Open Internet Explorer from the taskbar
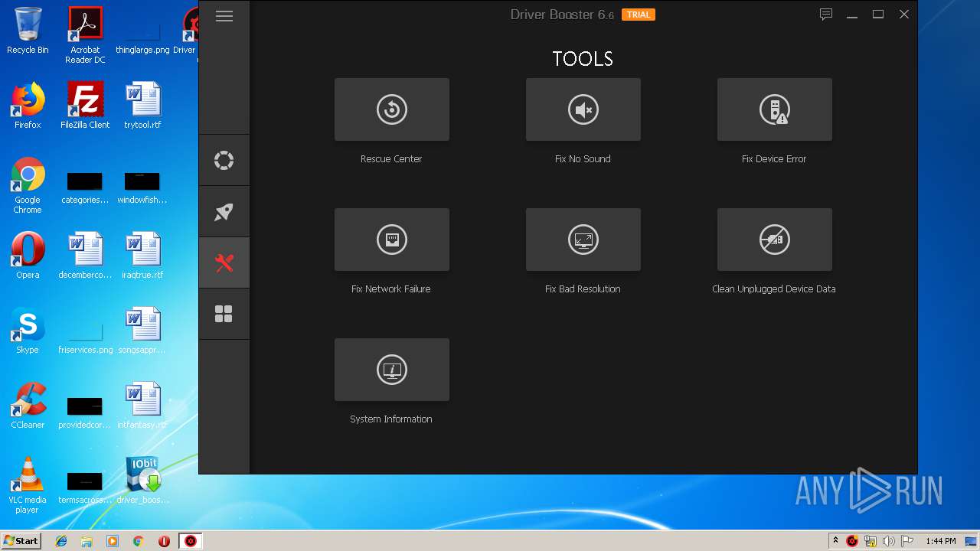 point(61,541)
